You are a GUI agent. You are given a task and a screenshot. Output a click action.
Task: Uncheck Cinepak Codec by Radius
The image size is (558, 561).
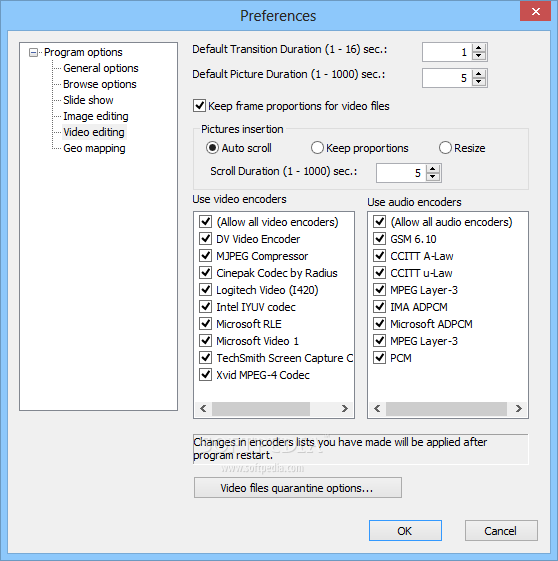click(205, 273)
